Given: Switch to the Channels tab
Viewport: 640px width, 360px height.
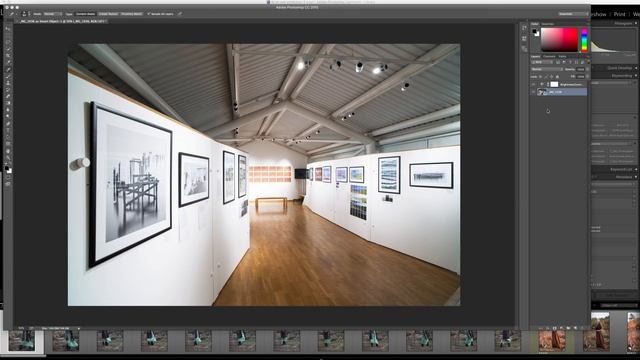Looking at the screenshot, I should 549,56.
